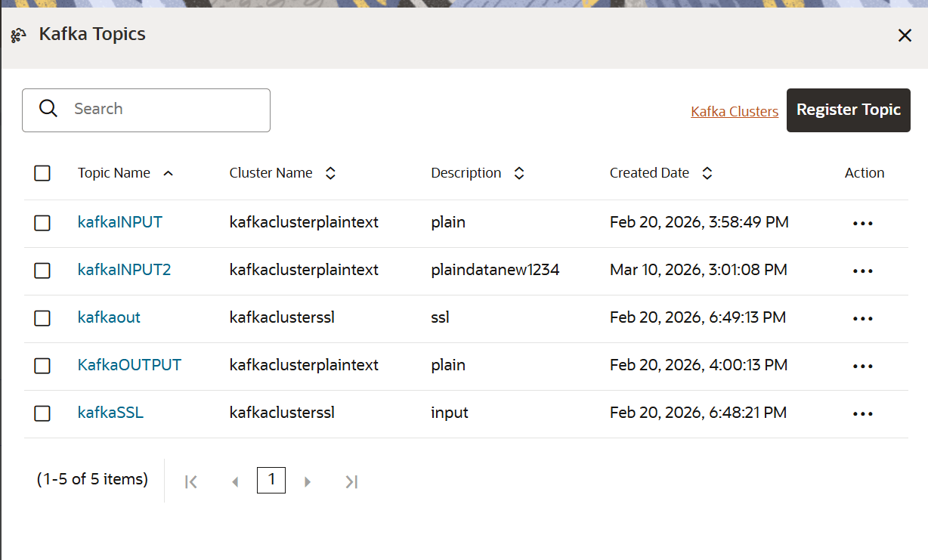Go to the next page
The width and height of the screenshot is (928, 560).
click(308, 481)
